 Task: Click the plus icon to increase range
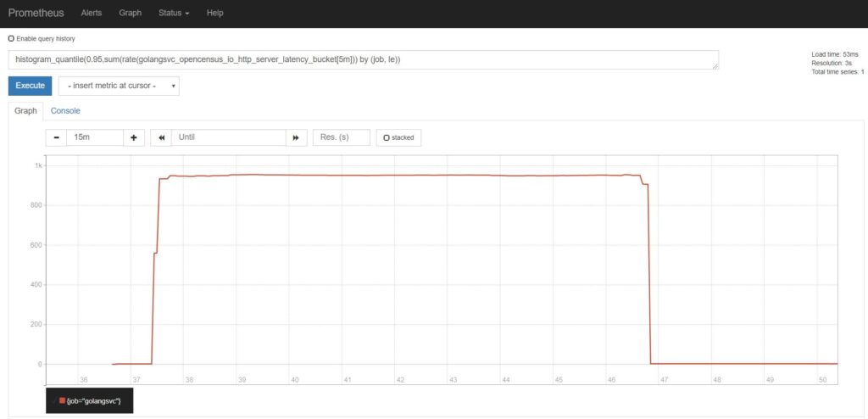click(x=134, y=137)
